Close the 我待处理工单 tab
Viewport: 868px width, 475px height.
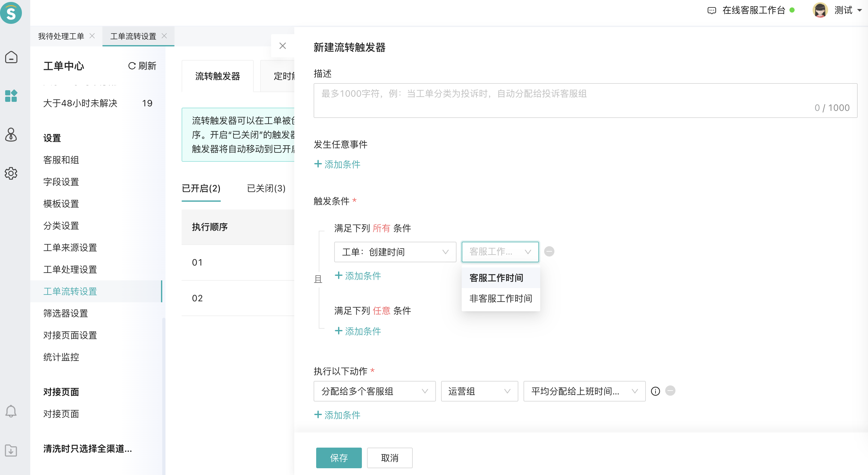tap(92, 36)
